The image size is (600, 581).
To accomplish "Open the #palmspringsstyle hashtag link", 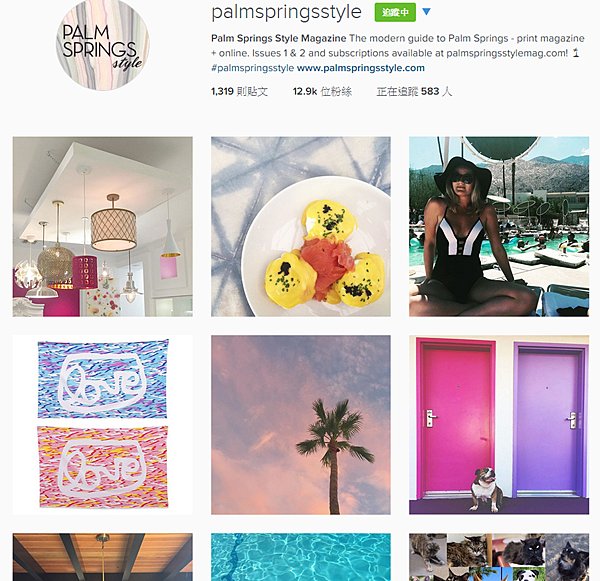I will (x=253, y=68).
